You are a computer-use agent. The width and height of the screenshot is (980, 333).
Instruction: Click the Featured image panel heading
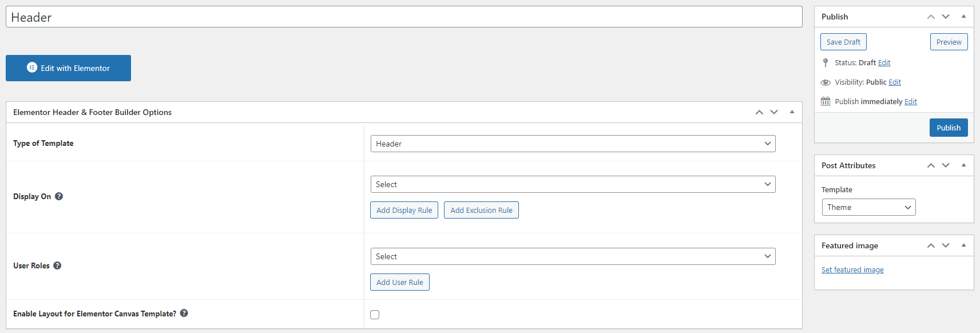pyautogui.click(x=850, y=245)
